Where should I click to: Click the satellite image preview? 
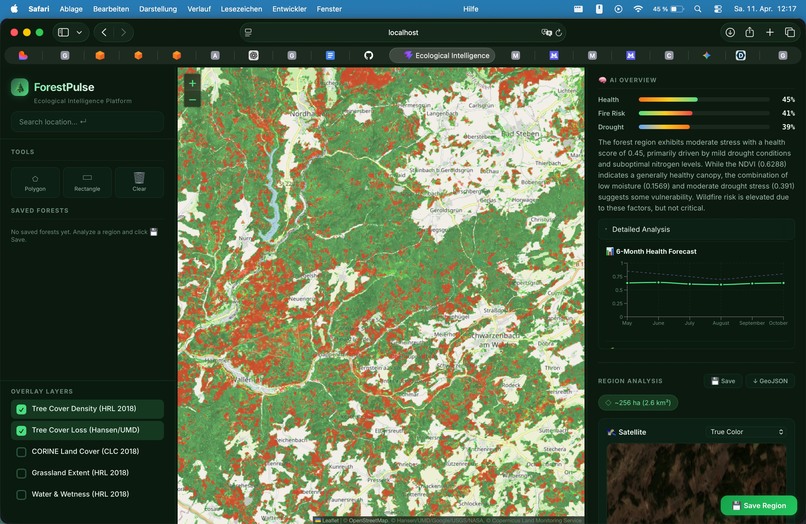pyautogui.click(x=696, y=483)
